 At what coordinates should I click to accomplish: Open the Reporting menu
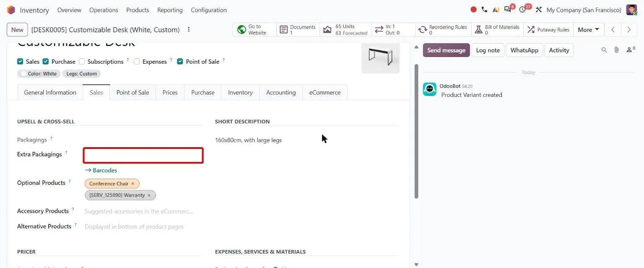170,10
